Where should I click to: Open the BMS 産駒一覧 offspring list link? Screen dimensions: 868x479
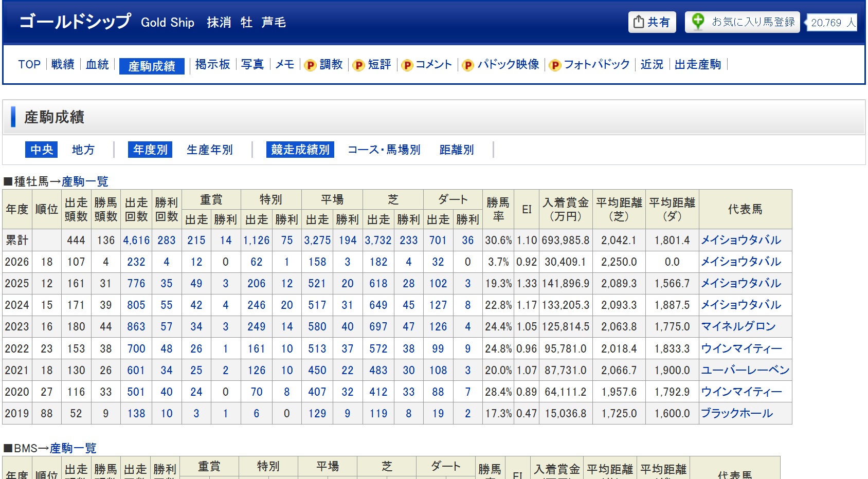(x=73, y=448)
